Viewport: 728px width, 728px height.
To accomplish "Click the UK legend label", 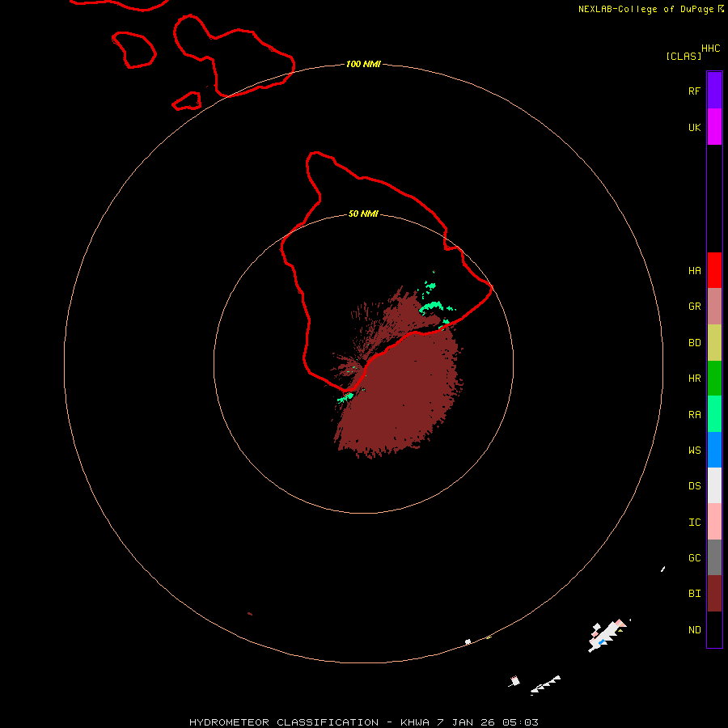I will tap(694, 127).
